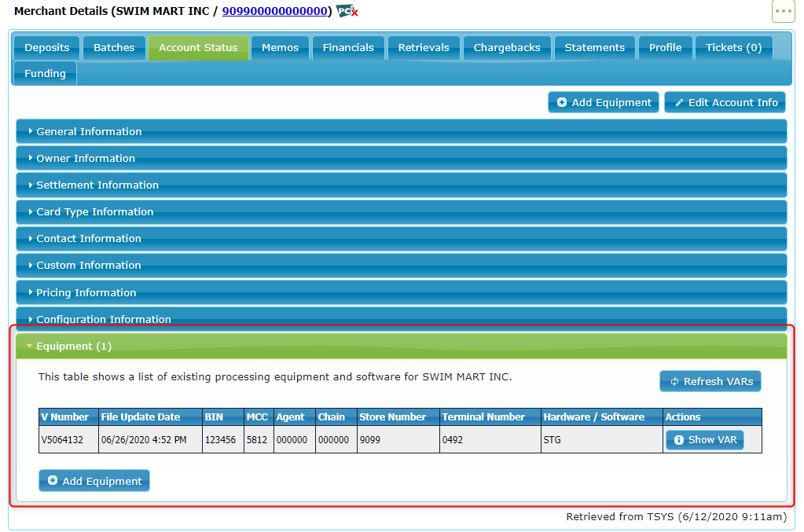Select Terminal Number cell 0492

click(x=490, y=440)
